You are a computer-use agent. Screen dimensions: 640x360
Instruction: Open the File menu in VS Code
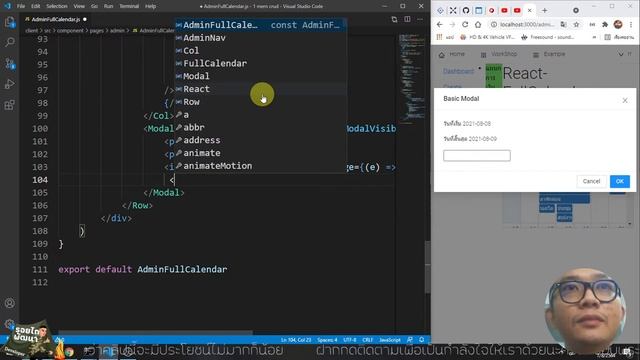point(21,6)
